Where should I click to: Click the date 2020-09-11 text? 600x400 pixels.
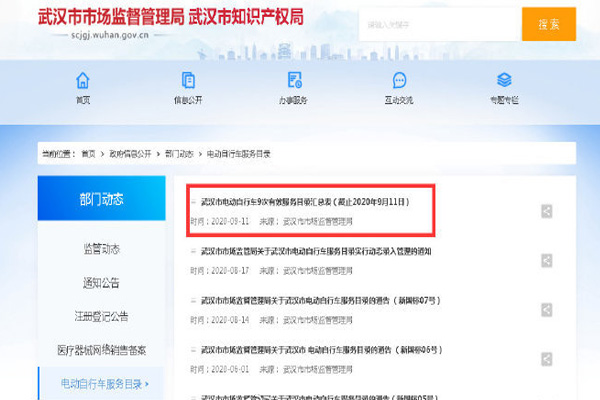pos(230,221)
